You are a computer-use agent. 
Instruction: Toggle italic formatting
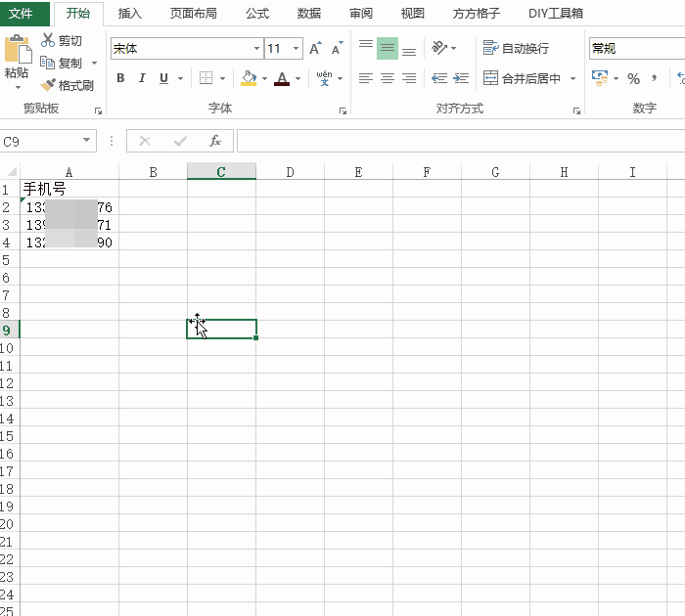click(142, 78)
